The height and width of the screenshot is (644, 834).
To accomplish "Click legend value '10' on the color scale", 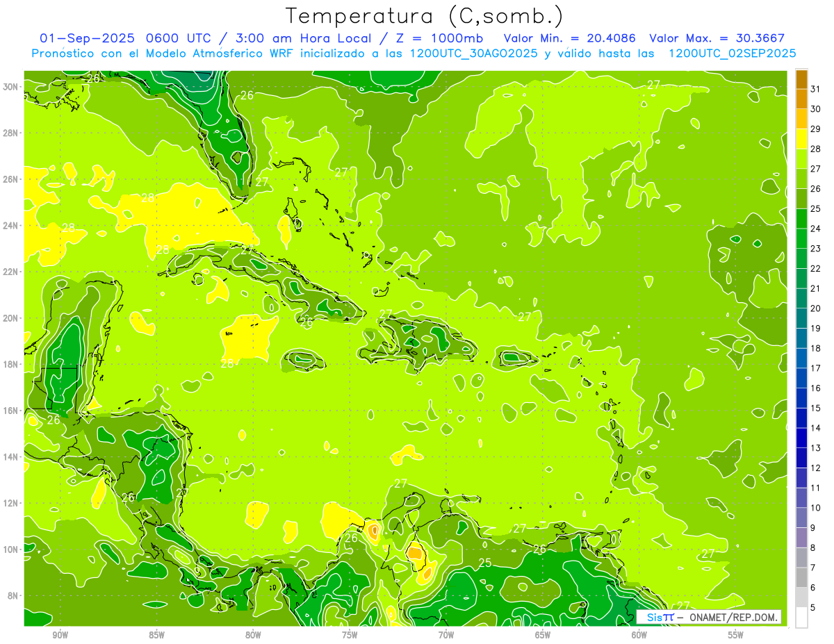I will (x=816, y=507).
